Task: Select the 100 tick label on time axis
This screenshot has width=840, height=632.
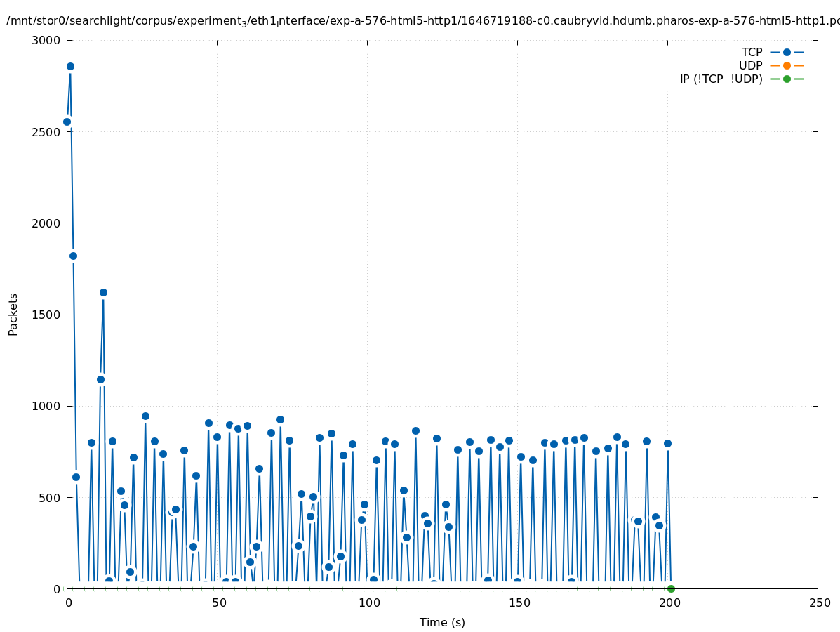Action: click(368, 603)
